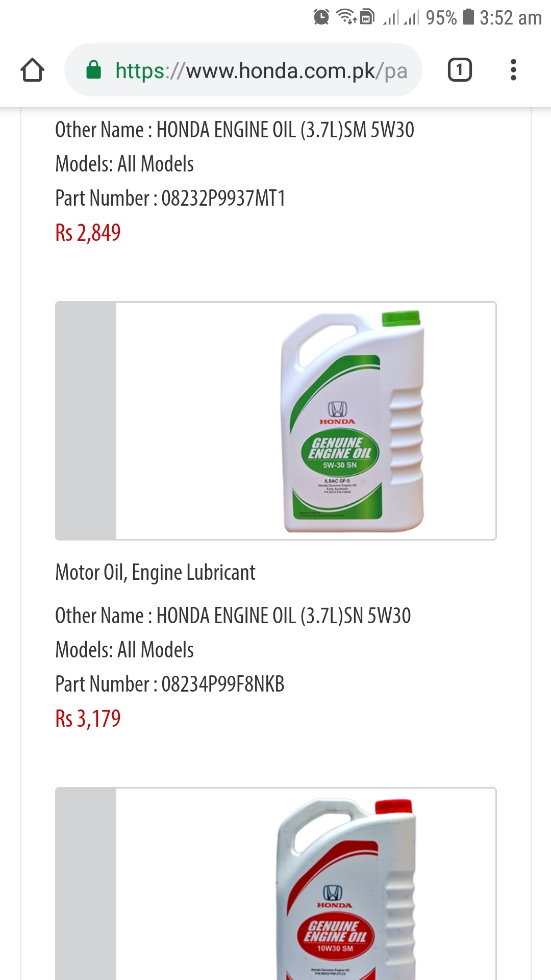Open the green 5W-30 SN oil bottle image
The height and width of the screenshot is (980, 551).
click(x=275, y=421)
